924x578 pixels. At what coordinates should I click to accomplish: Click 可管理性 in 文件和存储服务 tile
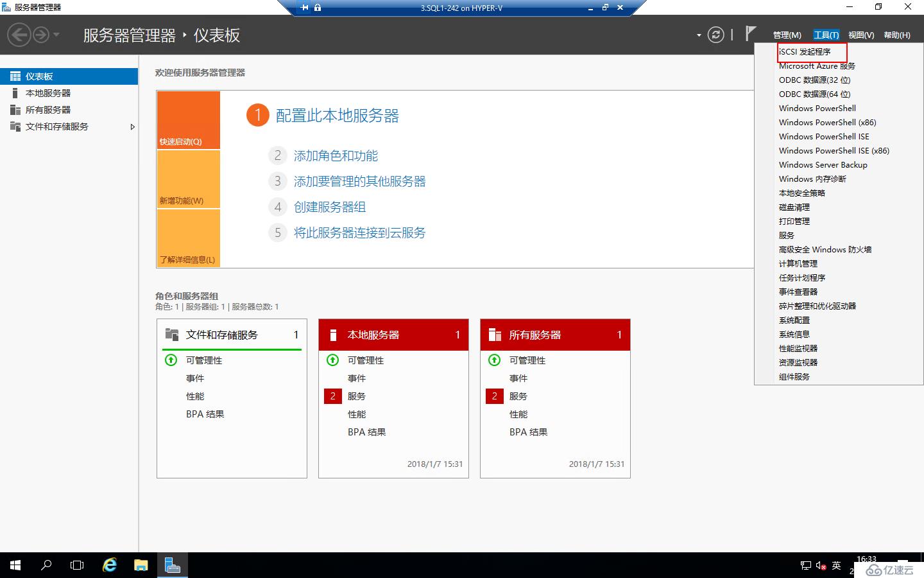pos(204,360)
